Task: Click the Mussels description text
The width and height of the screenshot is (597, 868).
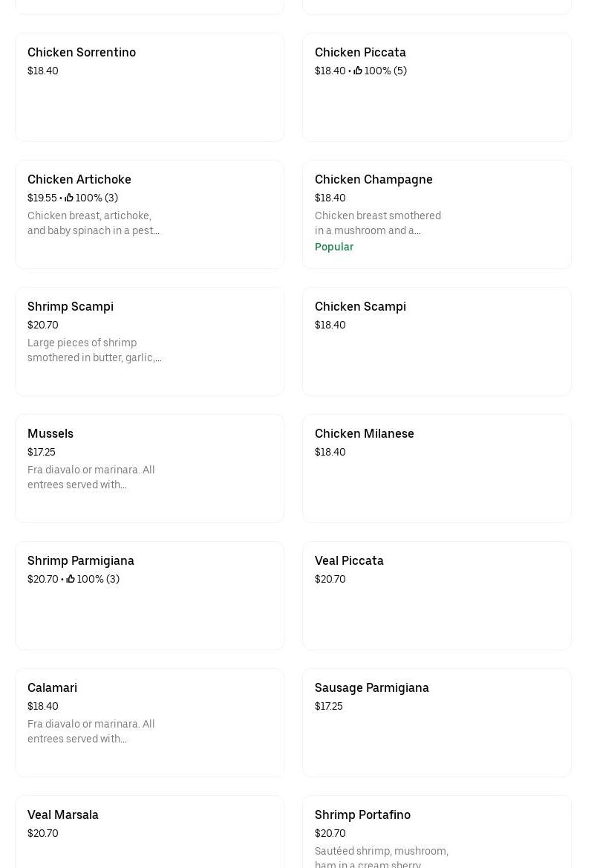Action: point(91,477)
